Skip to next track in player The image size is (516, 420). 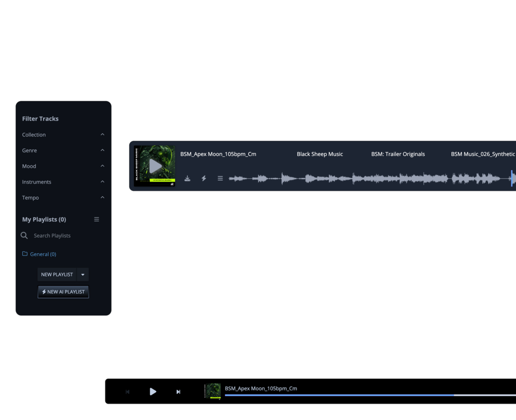pyautogui.click(x=178, y=392)
